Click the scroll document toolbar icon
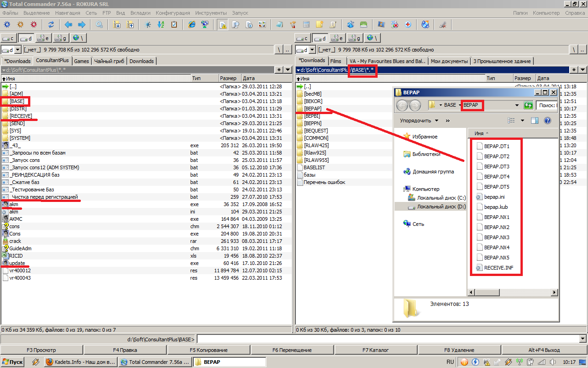The height and width of the screenshot is (368, 588). (333, 24)
